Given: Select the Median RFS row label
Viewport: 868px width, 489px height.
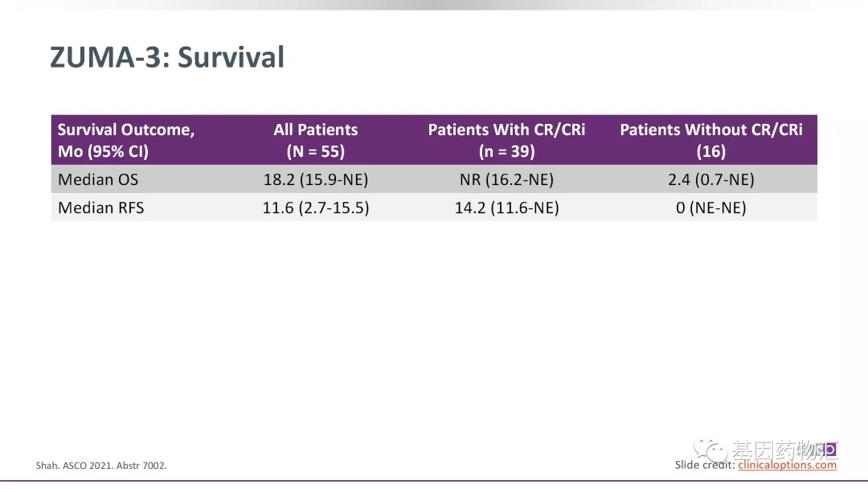Looking at the screenshot, I should coord(101,208).
